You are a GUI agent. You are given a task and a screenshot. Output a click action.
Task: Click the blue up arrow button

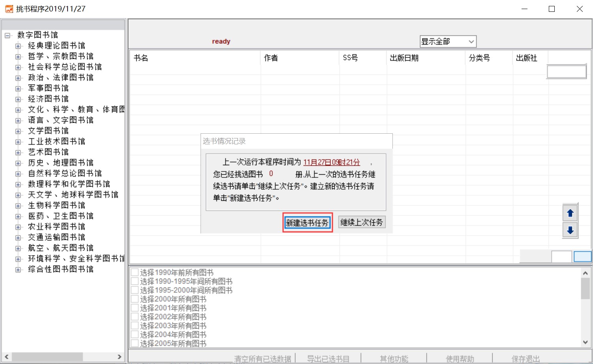click(570, 213)
